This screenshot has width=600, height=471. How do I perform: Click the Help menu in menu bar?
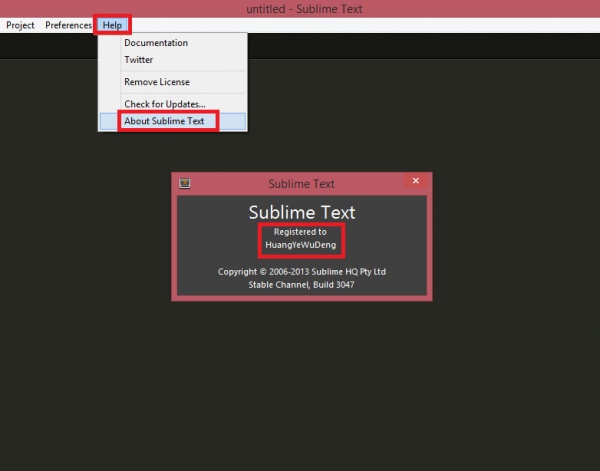112,25
